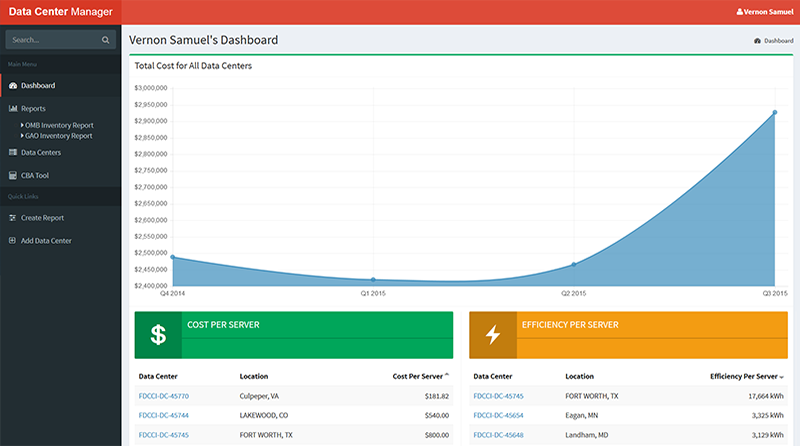Click the Reports bar chart icon

[x=13, y=109]
